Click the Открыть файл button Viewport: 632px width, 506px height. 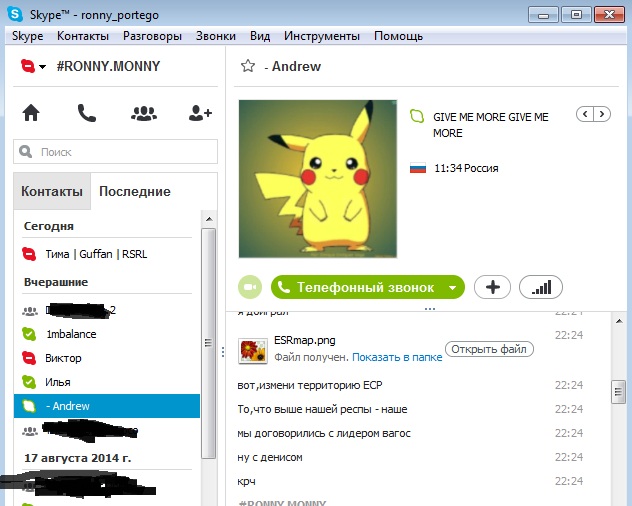tap(489, 349)
